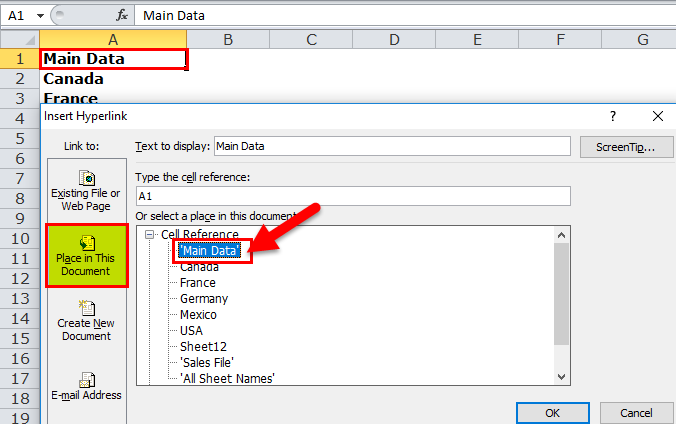The width and height of the screenshot is (676, 424).
Task: Click the Existing File or Web Page icon
Action: click(86, 177)
